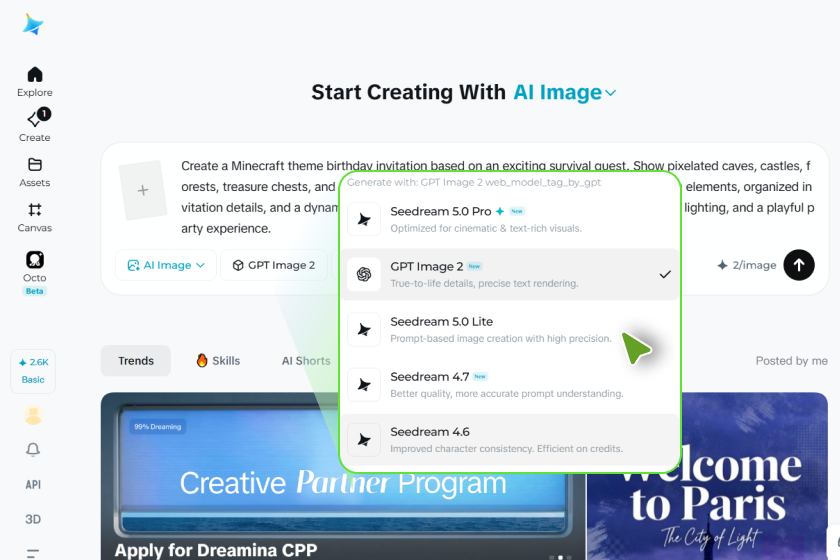Open the API page

click(33, 484)
